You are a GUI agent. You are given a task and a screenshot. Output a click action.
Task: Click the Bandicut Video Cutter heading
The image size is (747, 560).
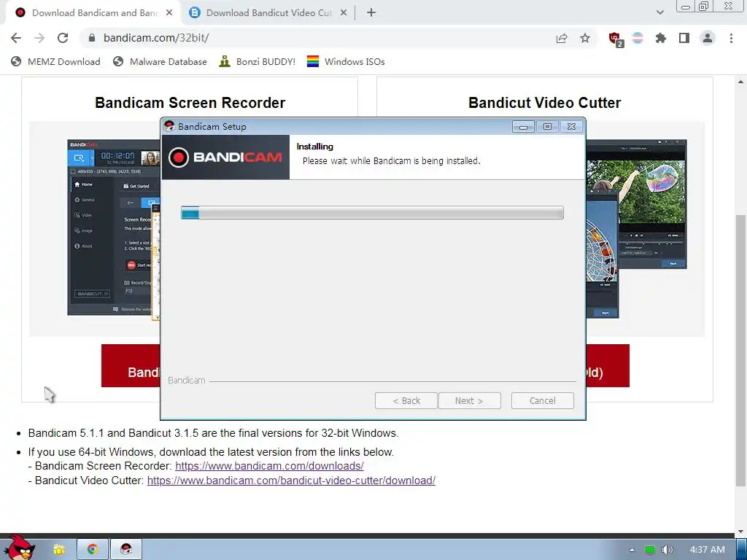coord(544,103)
